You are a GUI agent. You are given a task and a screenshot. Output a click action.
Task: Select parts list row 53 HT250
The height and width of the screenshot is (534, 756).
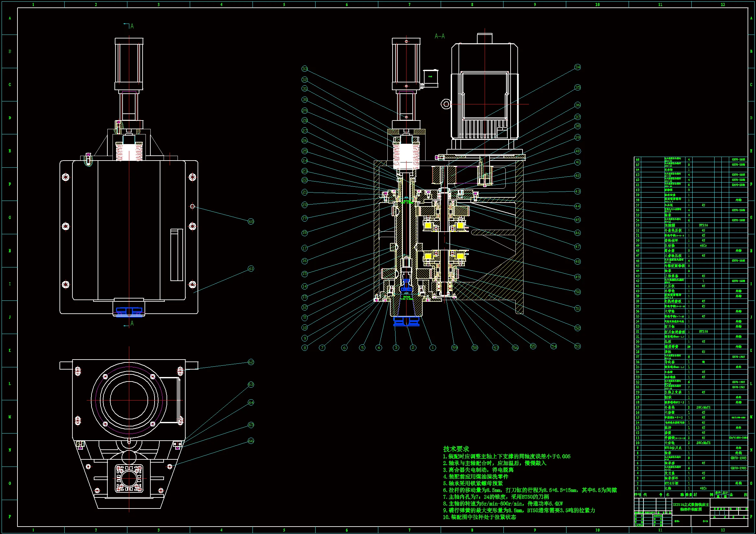click(x=703, y=225)
